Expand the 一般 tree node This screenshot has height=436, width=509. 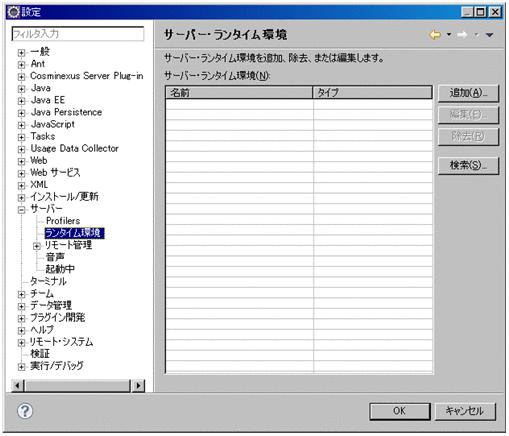click(x=21, y=53)
